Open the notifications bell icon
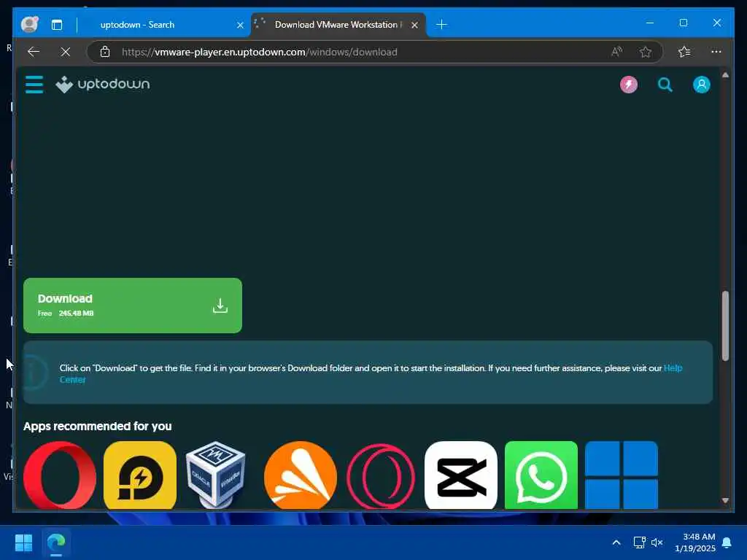Screen dimensions: 747x560 pyautogui.click(x=727, y=542)
